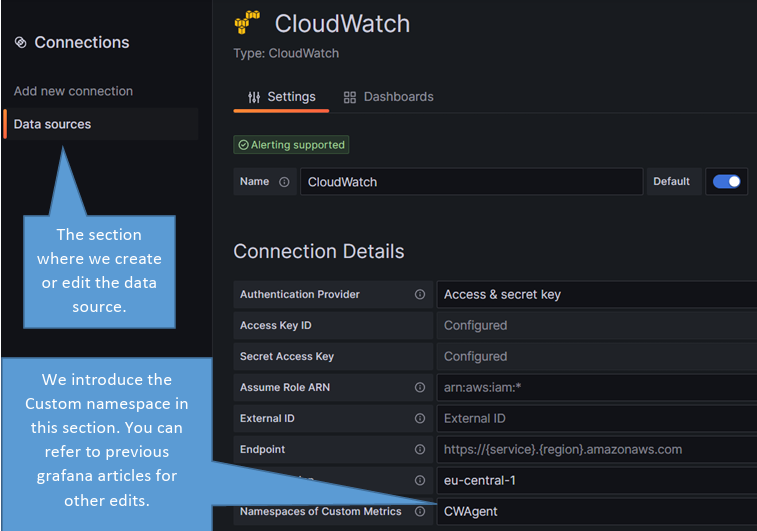
Task: Open the eu-central-1 region dropdown
Action: pos(597,480)
